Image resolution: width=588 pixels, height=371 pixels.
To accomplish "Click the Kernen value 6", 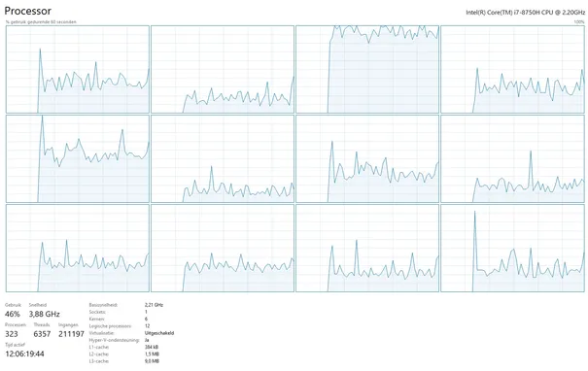I will click(146, 320).
